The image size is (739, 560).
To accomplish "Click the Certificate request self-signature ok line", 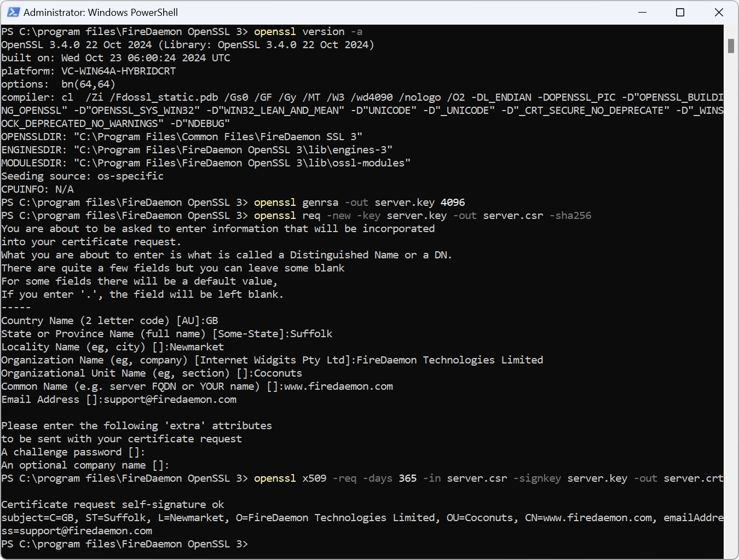I will [112, 504].
